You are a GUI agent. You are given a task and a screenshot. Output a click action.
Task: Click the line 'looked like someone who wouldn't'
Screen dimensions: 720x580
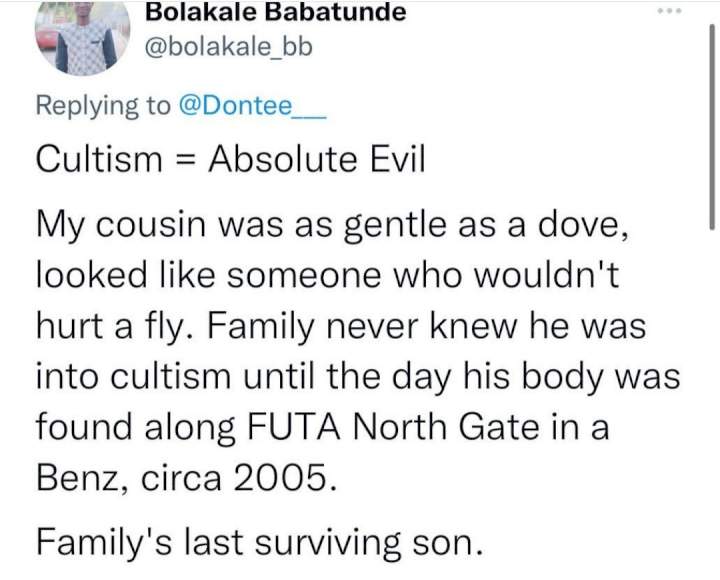click(x=328, y=275)
